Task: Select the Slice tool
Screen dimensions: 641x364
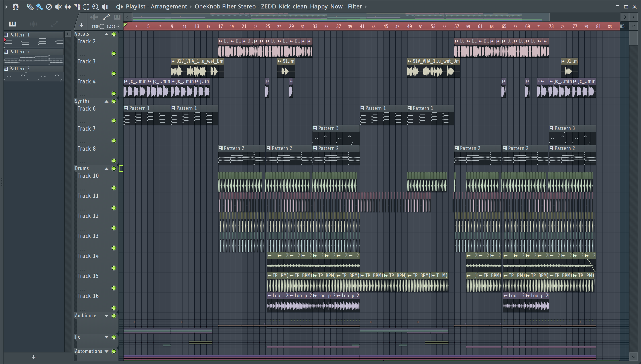Action: pyautogui.click(x=77, y=7)
